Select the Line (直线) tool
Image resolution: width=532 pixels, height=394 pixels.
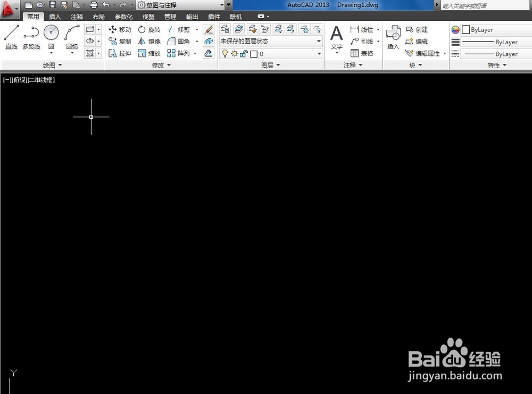coord(11,37)
